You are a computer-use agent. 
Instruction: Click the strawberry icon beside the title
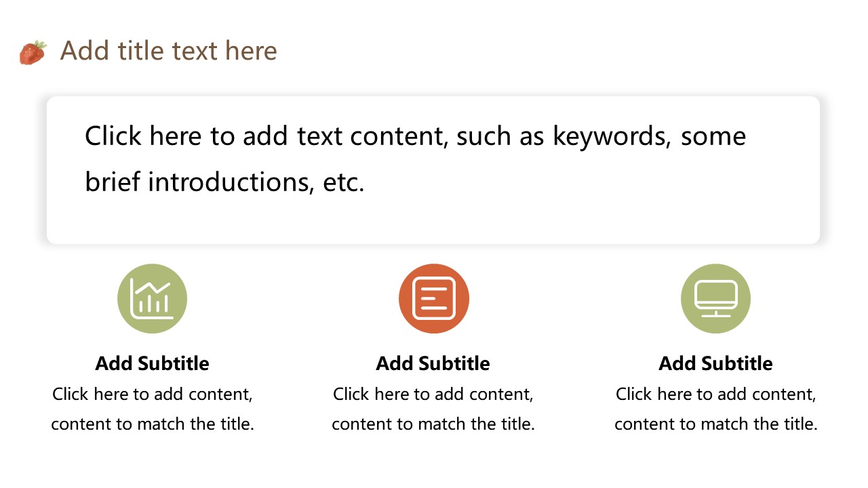[33, 52]
